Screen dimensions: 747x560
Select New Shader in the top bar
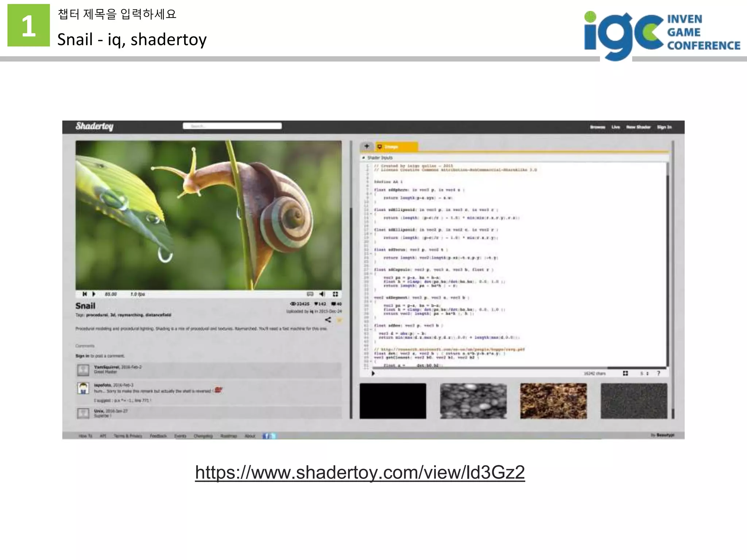pos(638,127)
